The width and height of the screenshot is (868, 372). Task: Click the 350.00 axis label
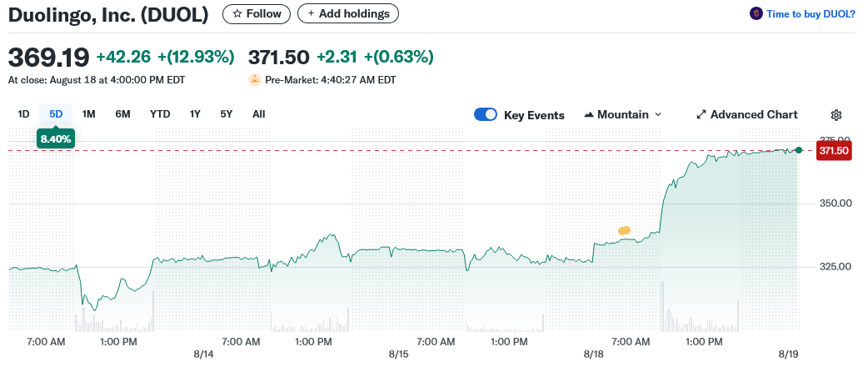click(836, 203)
